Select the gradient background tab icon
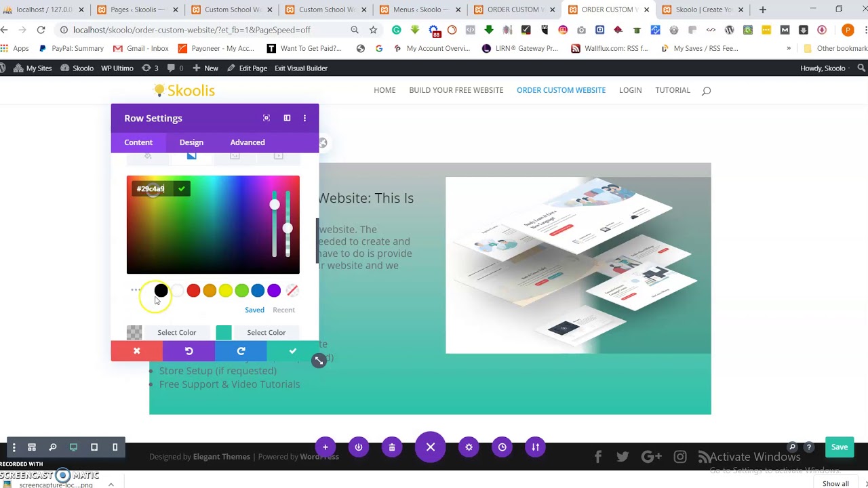This screenshot has width=868, height=488. point(192,156)
